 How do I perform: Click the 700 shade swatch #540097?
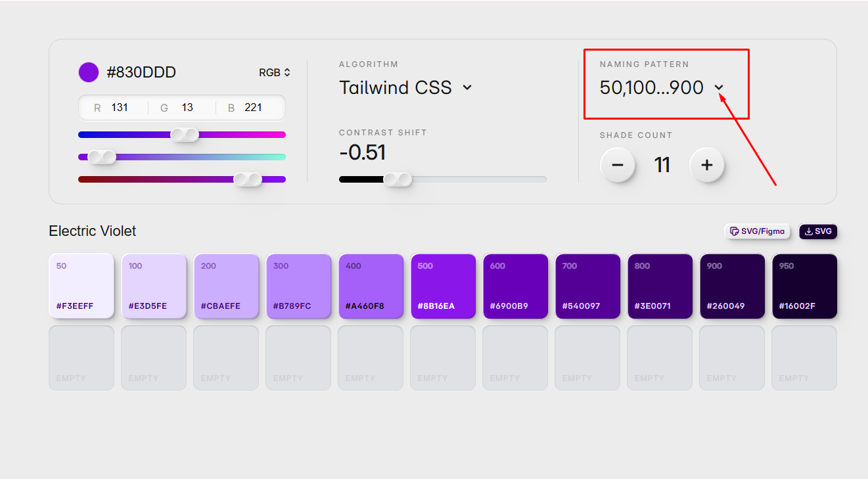(x=587, y=286)
